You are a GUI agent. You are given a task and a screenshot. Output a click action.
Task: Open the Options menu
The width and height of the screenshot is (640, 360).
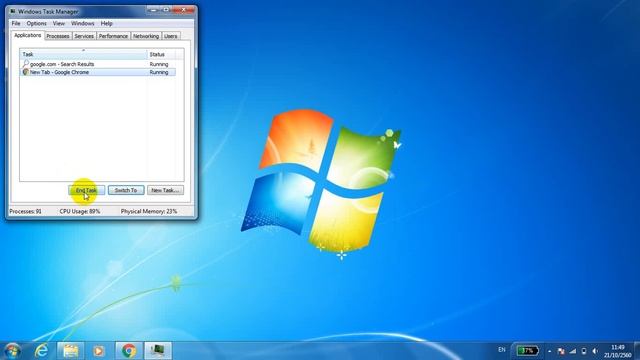37,24
